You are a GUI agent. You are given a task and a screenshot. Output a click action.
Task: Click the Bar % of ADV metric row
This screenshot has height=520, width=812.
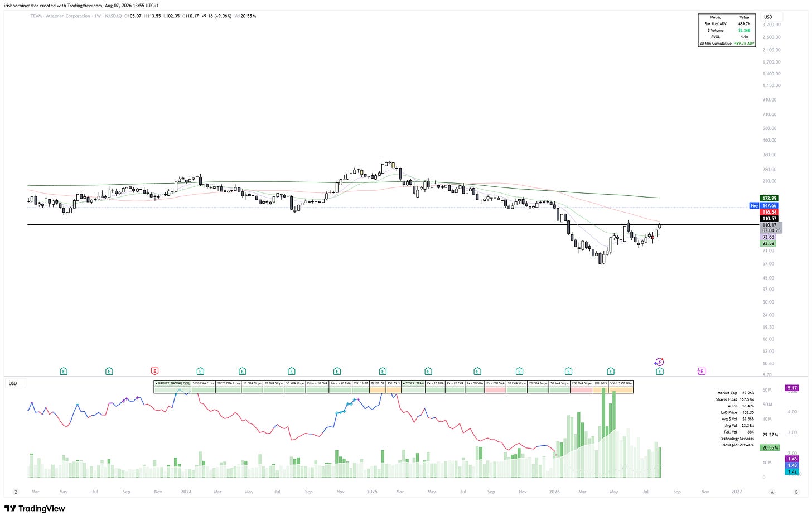[727, 24]
